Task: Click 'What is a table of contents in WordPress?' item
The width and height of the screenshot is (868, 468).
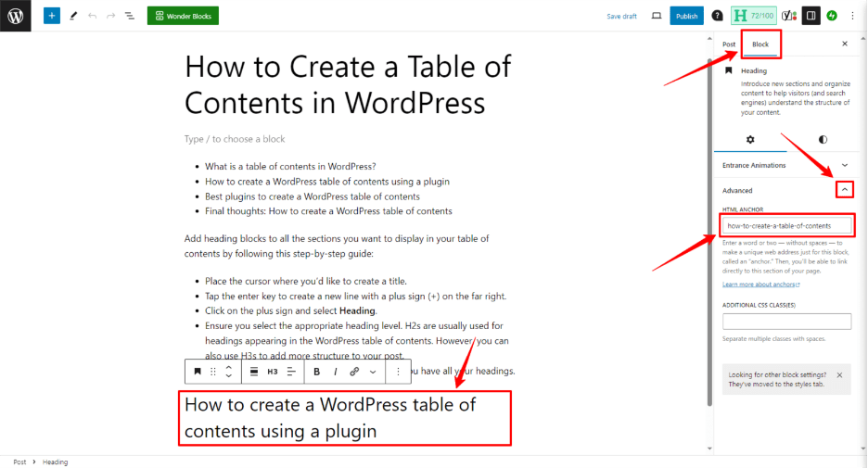Action: pyautogui.click(x=290, y=167)
